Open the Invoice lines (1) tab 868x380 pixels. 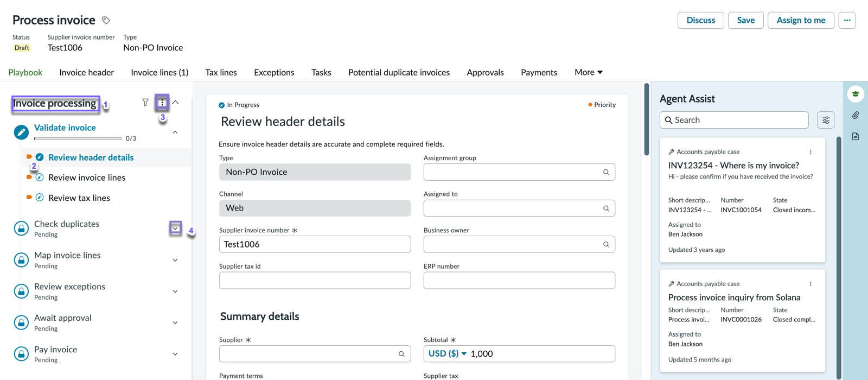click(159, 72)
